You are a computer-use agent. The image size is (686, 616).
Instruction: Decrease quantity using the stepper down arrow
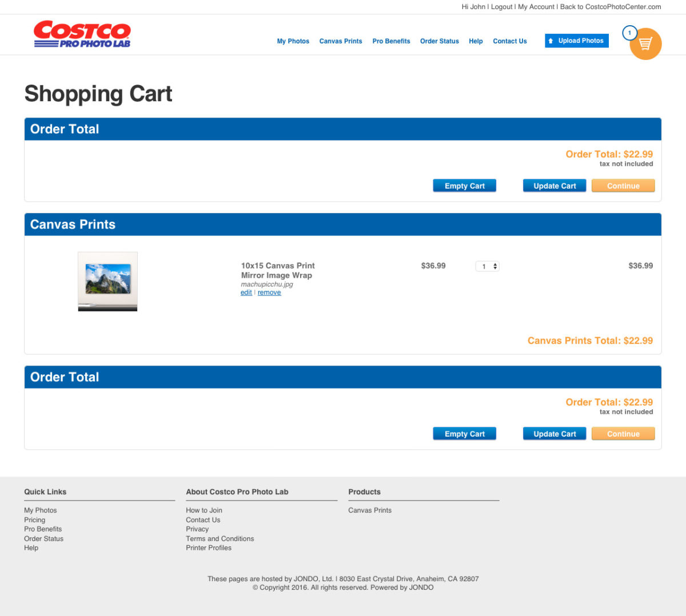[x=495, y=268]
